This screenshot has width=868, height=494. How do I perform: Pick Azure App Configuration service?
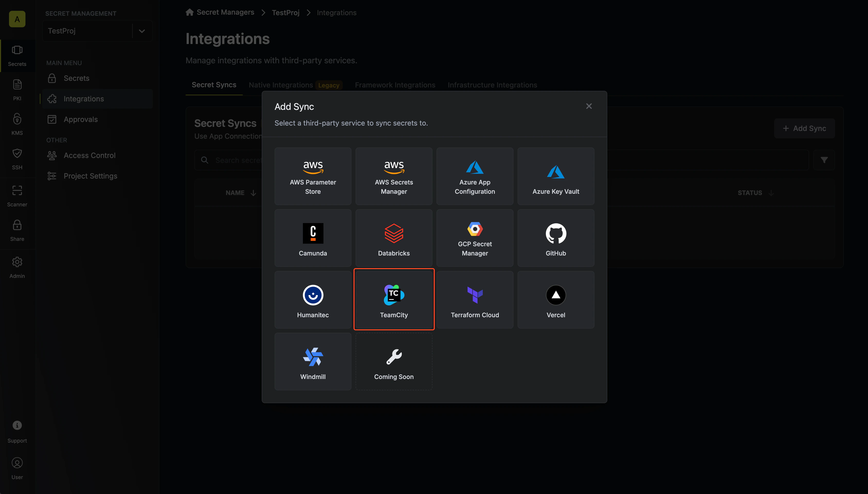pos(475,176)
